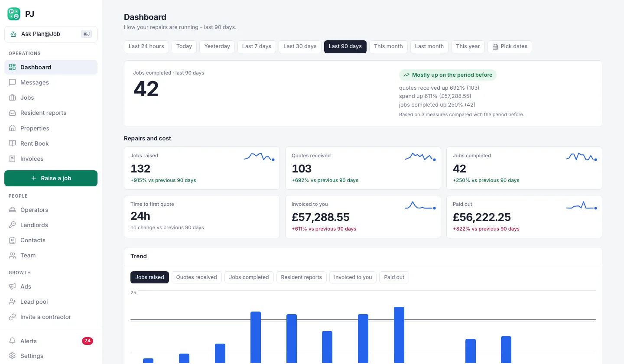Switch trend to Quotes received tab
624x364 pixels.
(197, 277)
